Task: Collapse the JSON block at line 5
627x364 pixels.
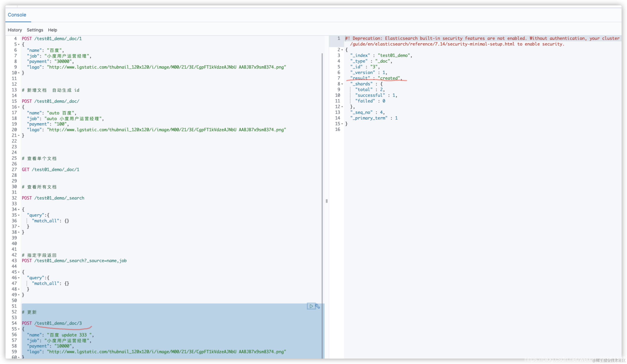Action: tap(19, 45)
